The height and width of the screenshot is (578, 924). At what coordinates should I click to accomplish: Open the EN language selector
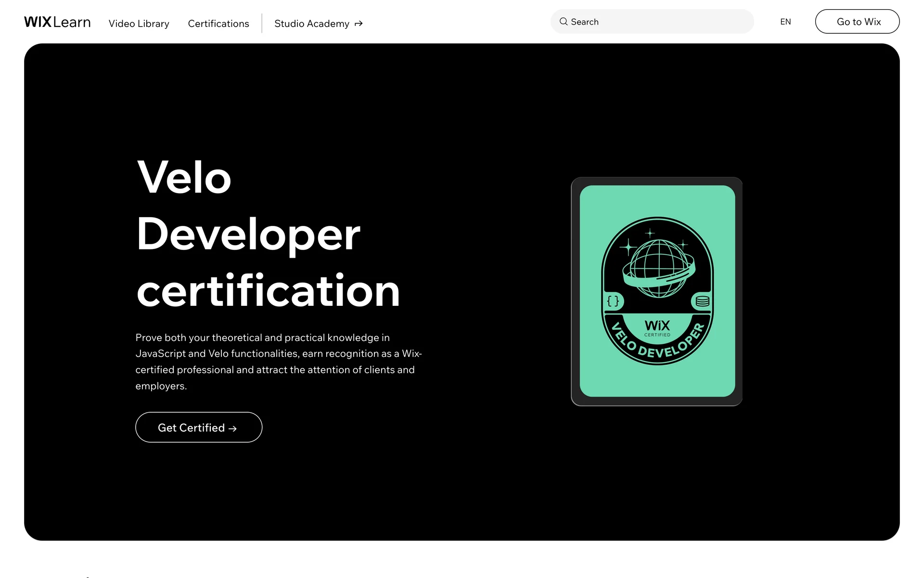tap(785, 22)
